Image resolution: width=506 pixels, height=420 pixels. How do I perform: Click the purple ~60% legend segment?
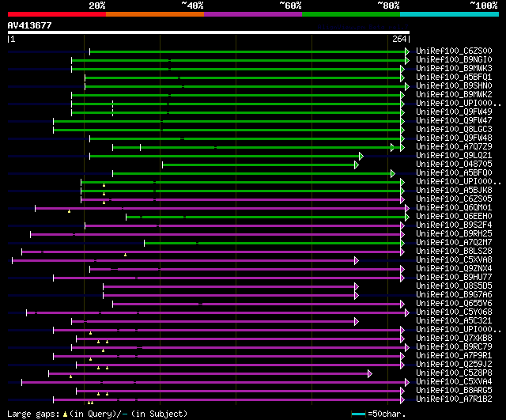tap(253, 14)
